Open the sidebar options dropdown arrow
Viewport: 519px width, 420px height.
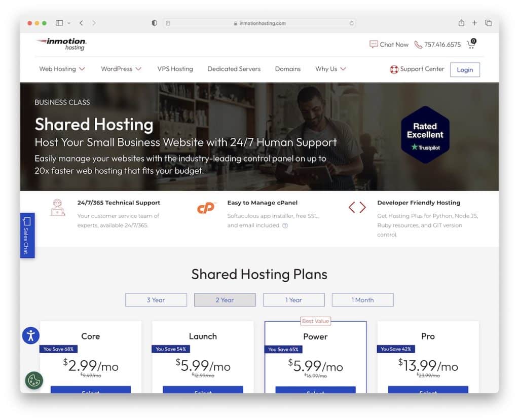(x=69, y=23)
